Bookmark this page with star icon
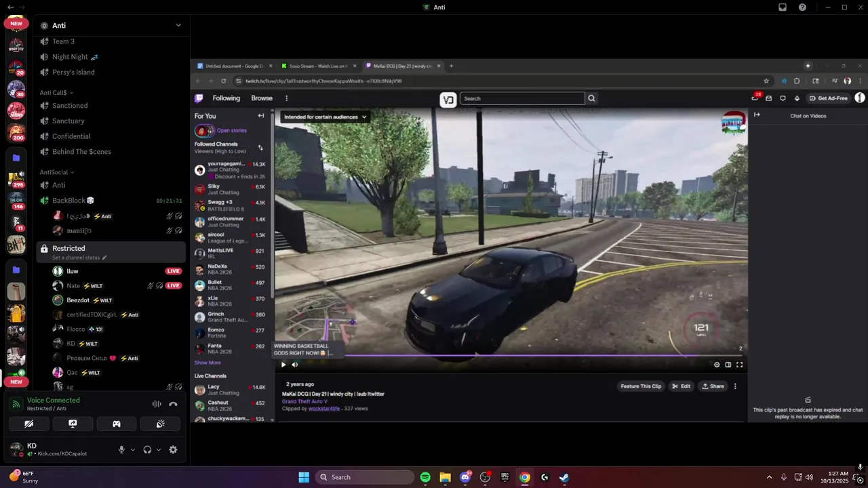868x488 pixels. click(x=766, y=81)
